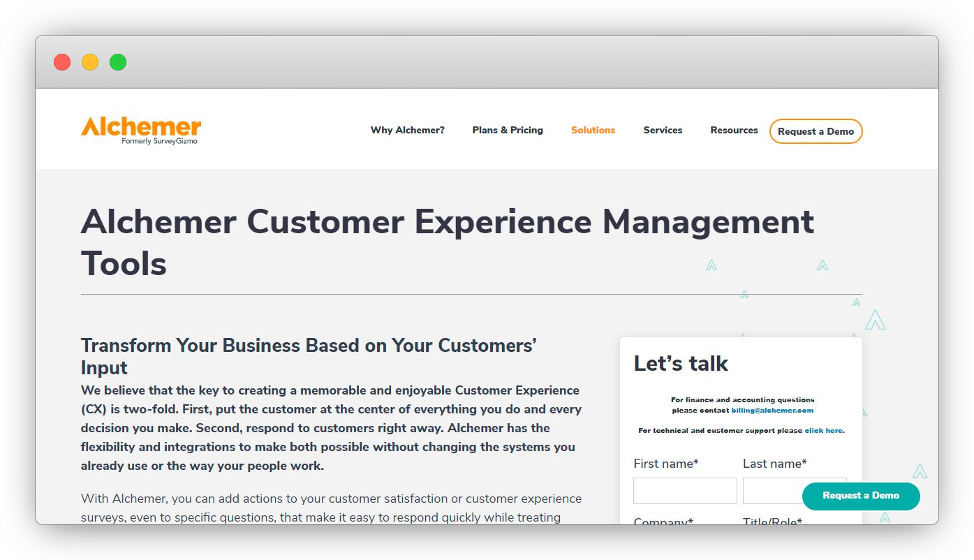
Task: Click the paragraph starting 'With Alchemer, you can add'
Action: click(x=332, y=508)
